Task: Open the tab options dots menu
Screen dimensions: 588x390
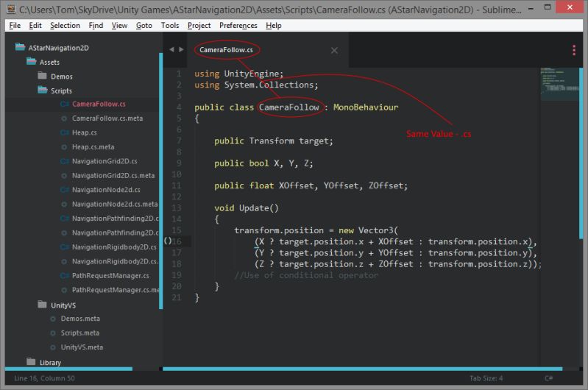Action: click(574, 50)
